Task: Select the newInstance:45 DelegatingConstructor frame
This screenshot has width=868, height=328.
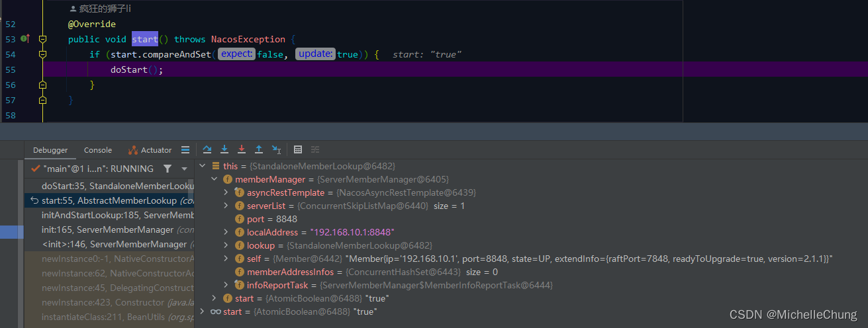Action: 110,288
